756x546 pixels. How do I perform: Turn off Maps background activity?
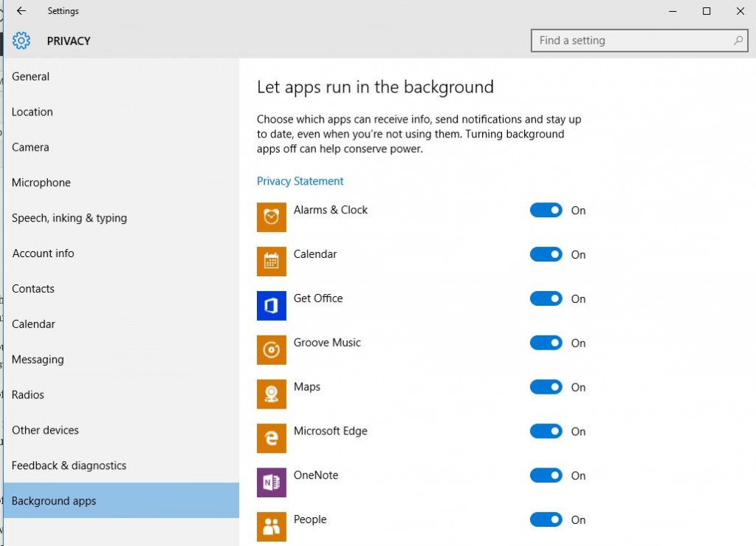(x=546, y=387)
